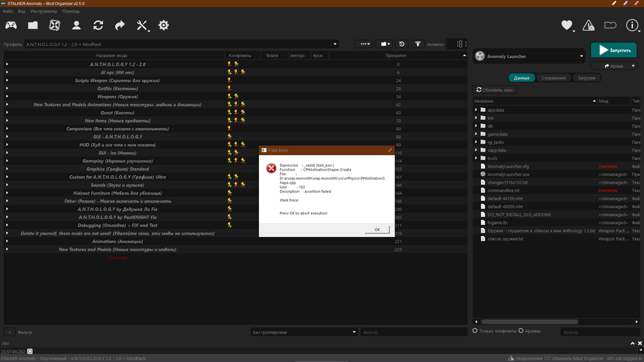Select the 'Архивы' radio option
The image size is (644, 362).
[x=521, y=331]
